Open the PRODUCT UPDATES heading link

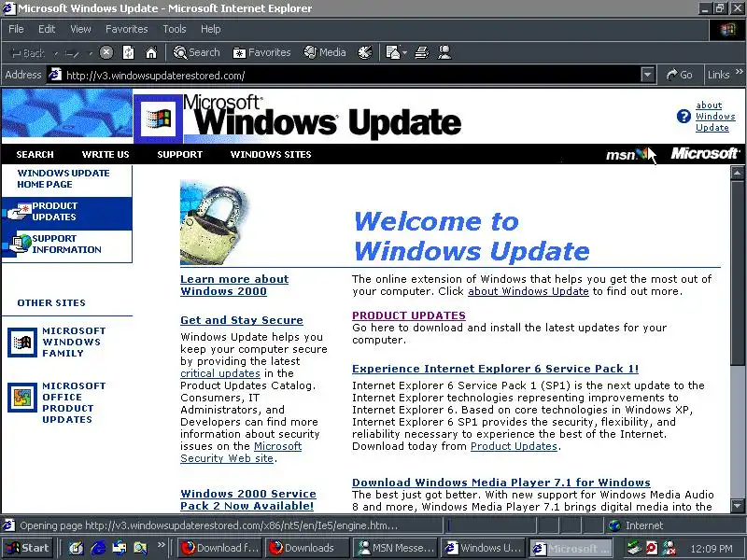coord(409,315)
